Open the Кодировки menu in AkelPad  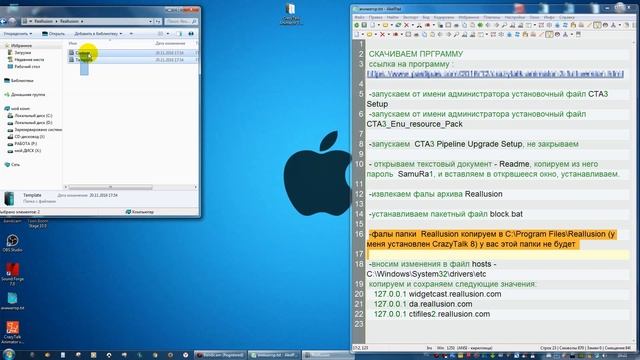(x=444, y=18)
